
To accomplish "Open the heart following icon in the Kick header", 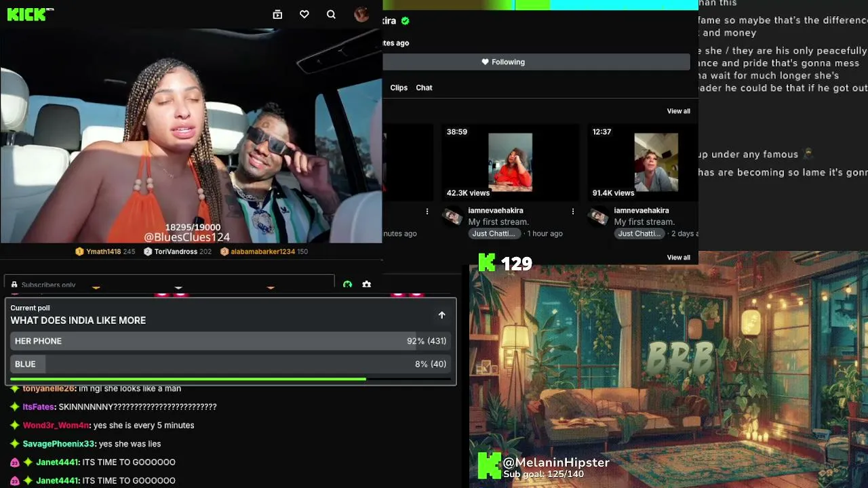I will [304, 14].
